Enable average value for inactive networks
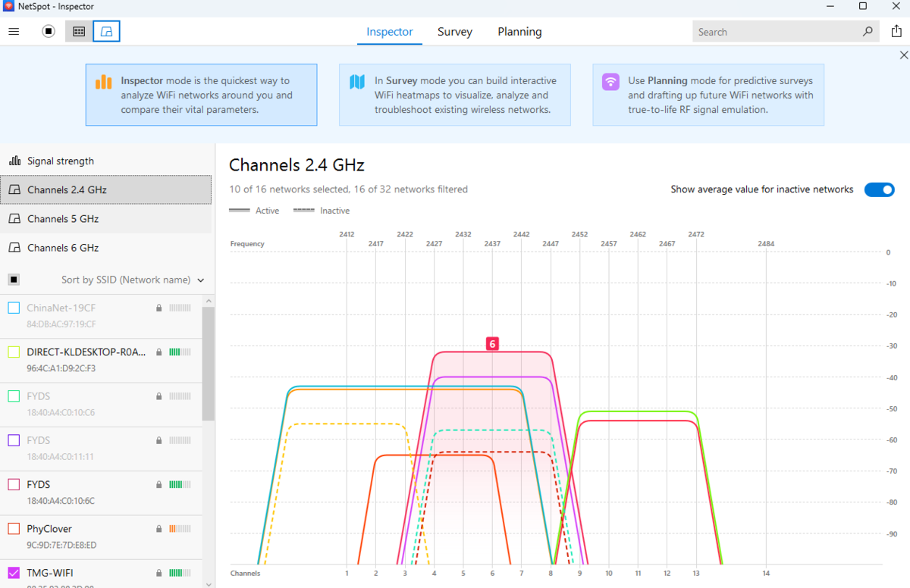Screen dimensions: 910x588 click(880, 189)
